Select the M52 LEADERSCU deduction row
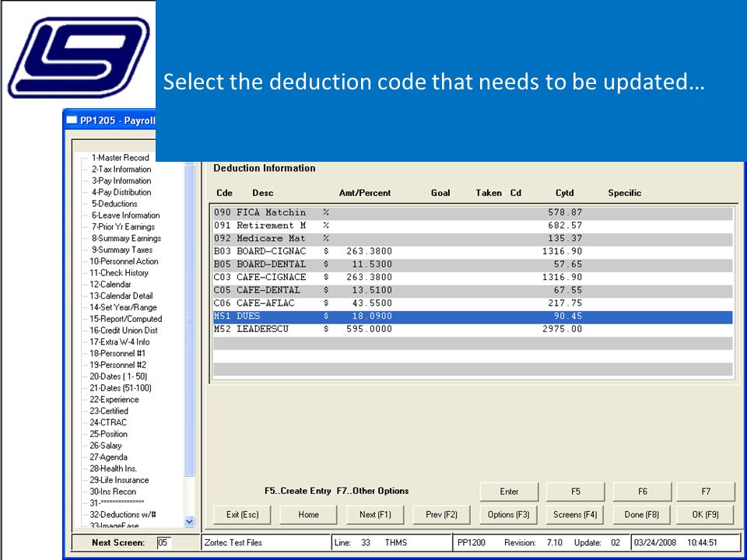 coord(472,329)
